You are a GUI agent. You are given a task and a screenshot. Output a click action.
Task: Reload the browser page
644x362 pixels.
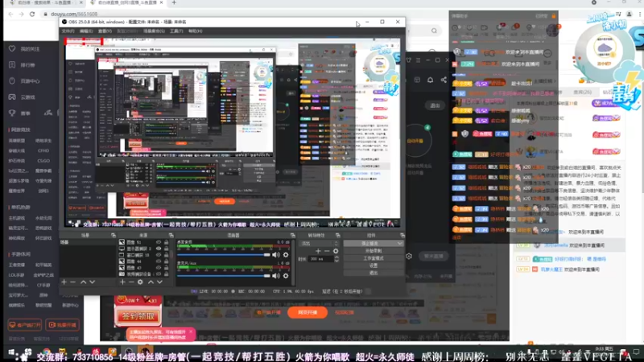(32, 14)
